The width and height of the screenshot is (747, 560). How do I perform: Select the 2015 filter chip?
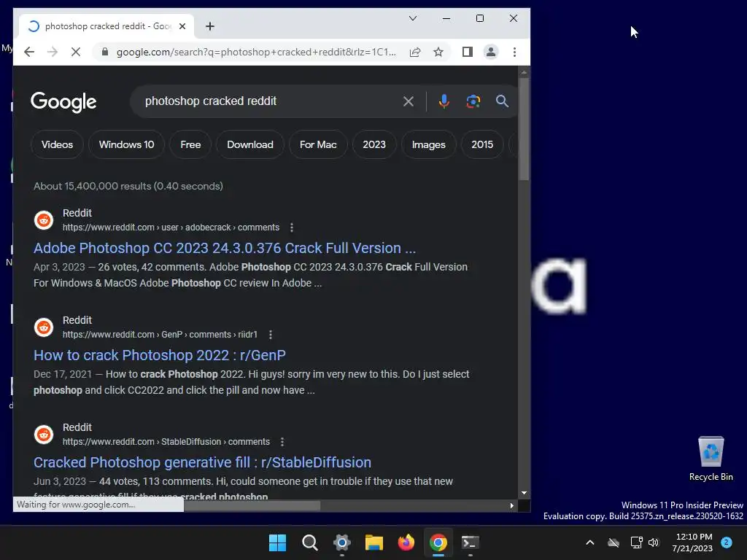(x=482, y=144)
